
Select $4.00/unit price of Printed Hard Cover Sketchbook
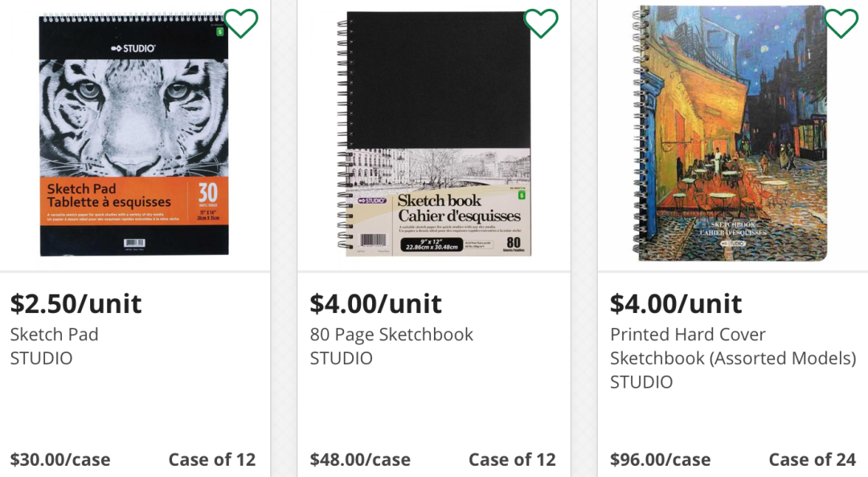point(675,303)
